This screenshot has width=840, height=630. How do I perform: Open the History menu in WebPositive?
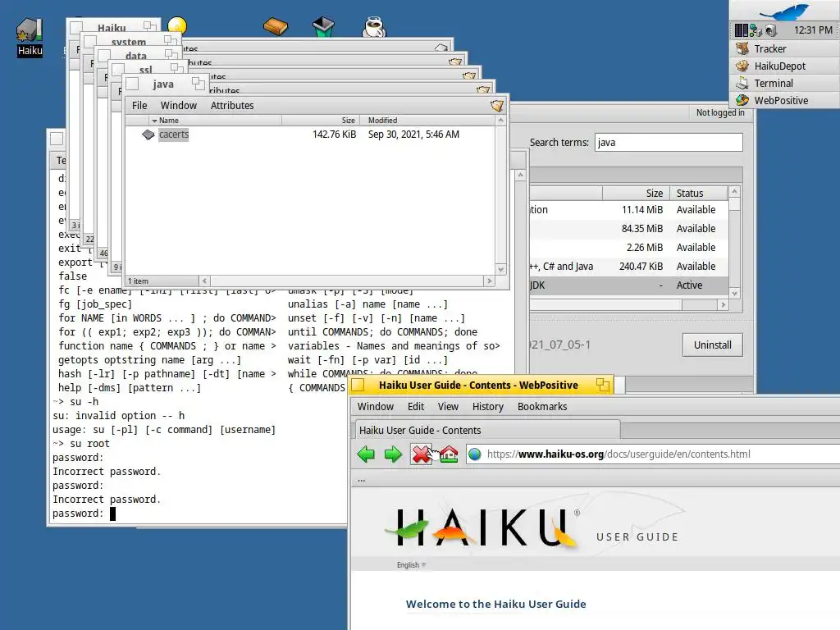(x=487, y=407)
